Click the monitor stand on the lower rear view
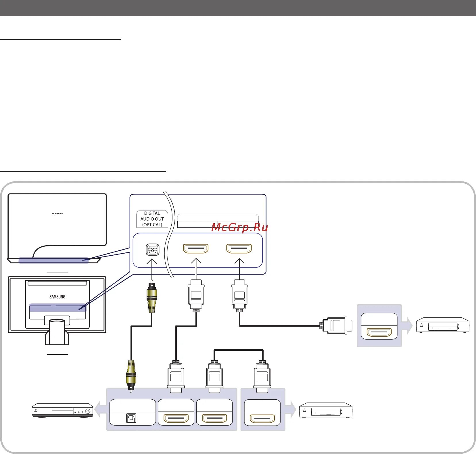The height and width of the screenshot is (454, 476). [57, 332]
